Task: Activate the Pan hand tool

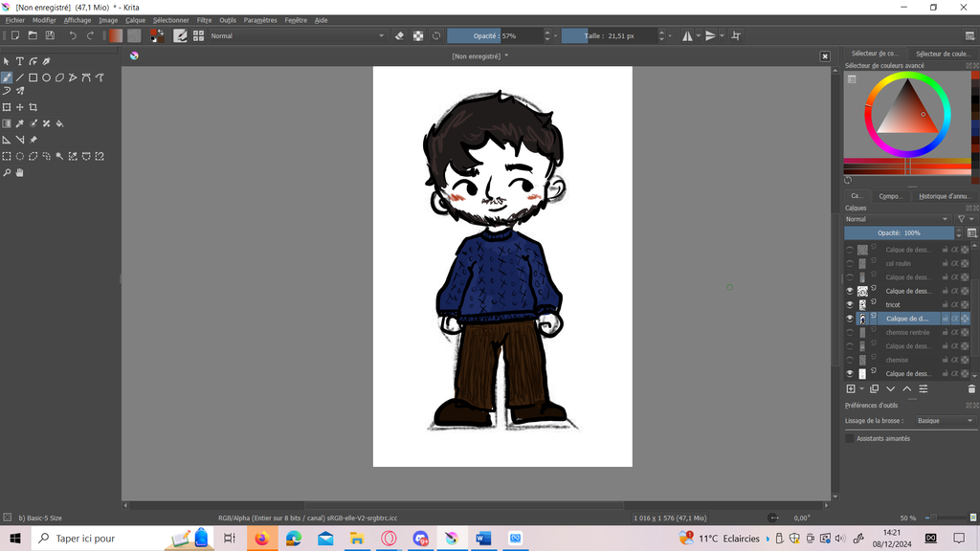Action: pyautogui.click(x=20, y=173)
